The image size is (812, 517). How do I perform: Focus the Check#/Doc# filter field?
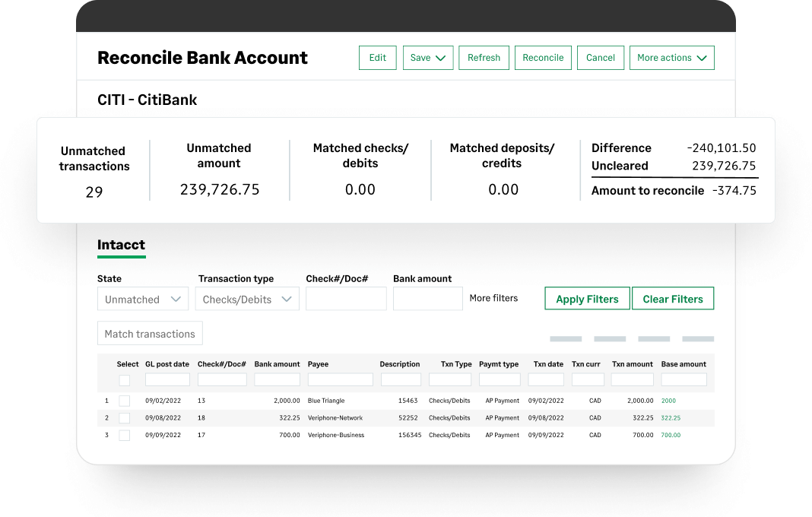click(x=346, y=299)
